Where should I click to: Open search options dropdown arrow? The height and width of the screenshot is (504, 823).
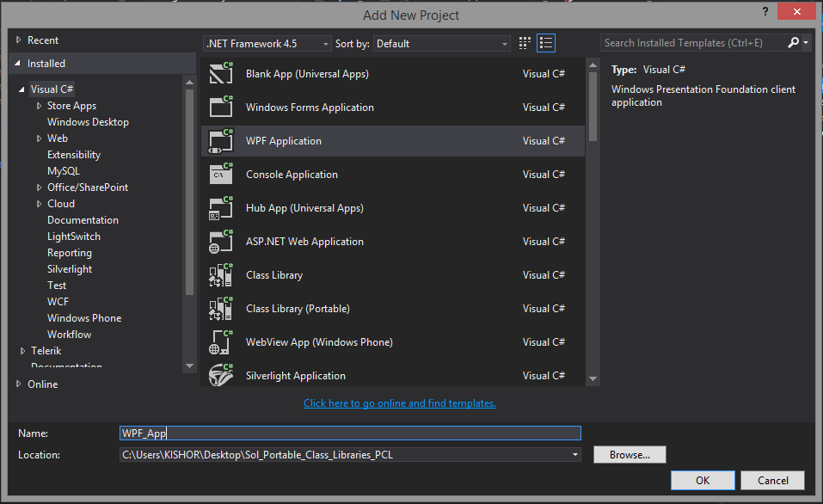806,42
